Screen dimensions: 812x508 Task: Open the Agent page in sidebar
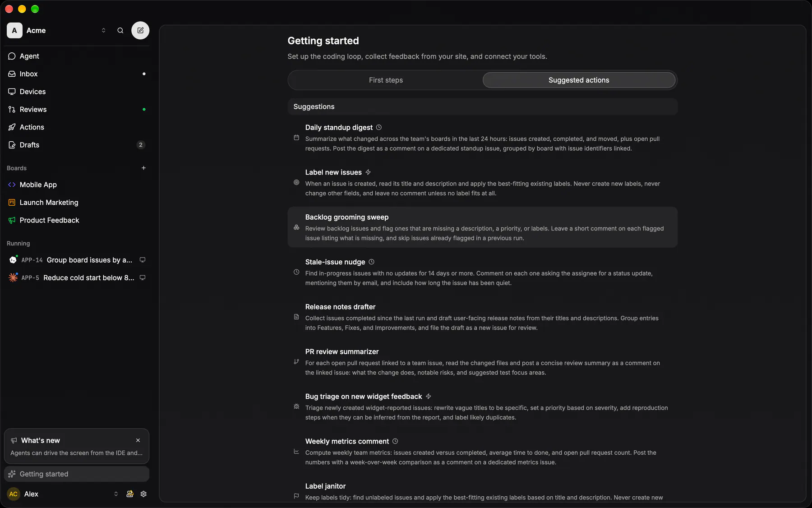[x=77, y=56]
